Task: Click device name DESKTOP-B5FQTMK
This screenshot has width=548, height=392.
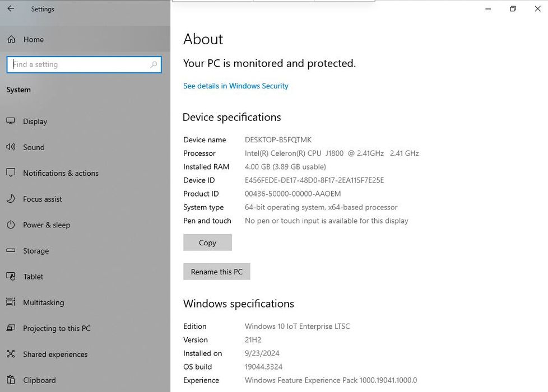Action: click(278, 140)
